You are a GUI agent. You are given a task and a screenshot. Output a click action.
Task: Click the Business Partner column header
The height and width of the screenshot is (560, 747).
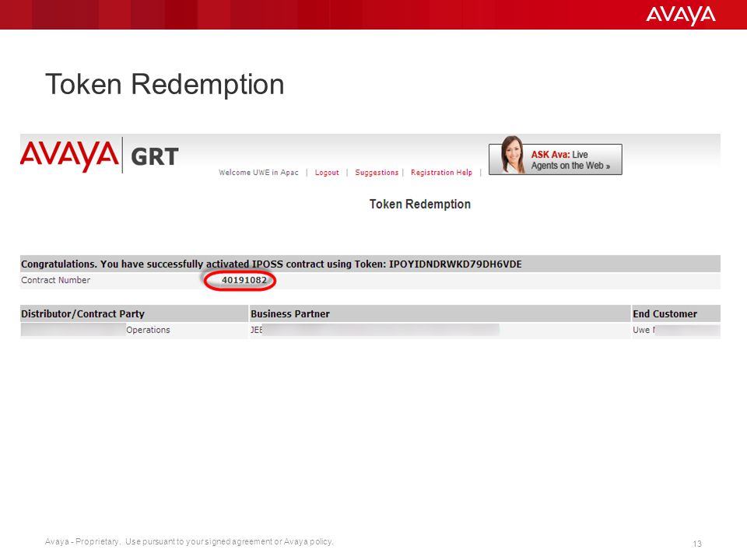440,313
